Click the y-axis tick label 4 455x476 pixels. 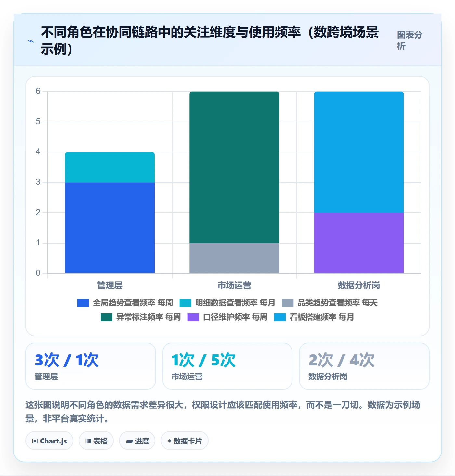click(38, 152)
